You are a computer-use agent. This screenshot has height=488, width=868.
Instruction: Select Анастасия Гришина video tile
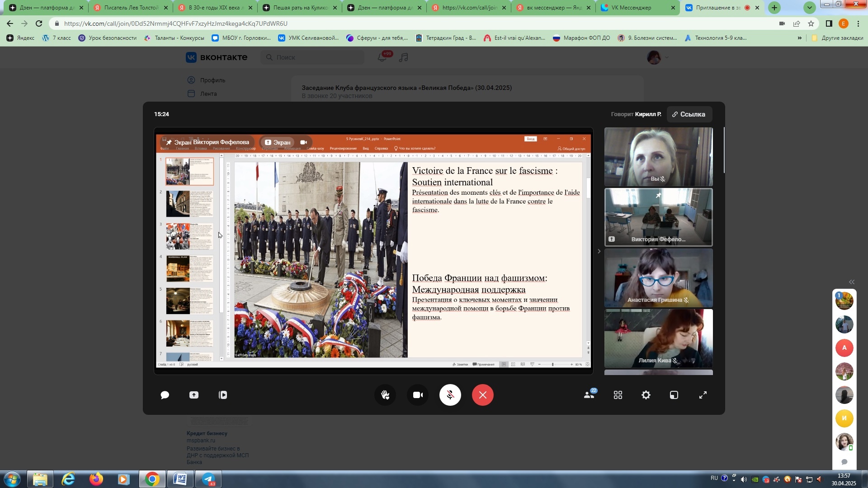point(658,278)
